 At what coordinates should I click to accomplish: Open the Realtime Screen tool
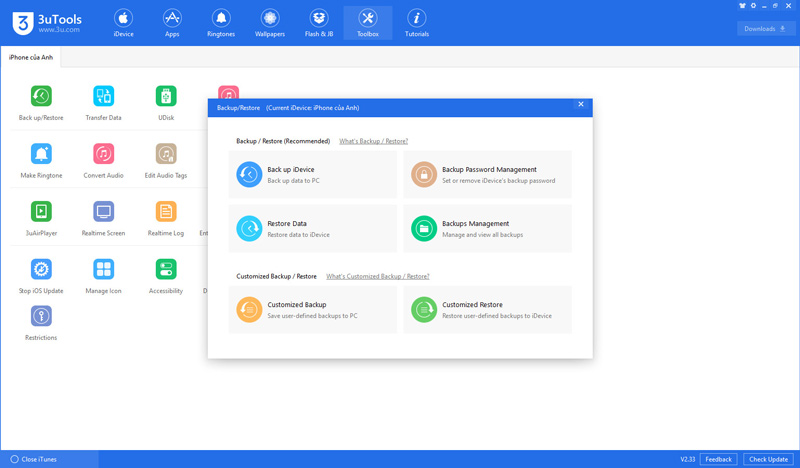click(x=104, y=211)
